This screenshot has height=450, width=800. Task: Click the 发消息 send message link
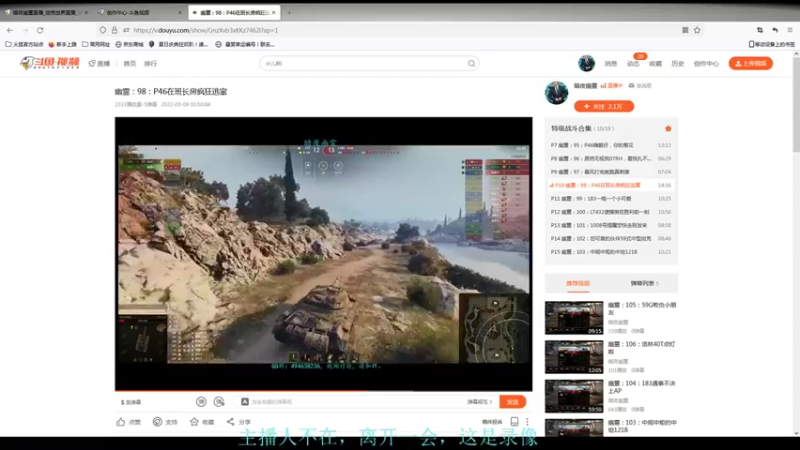(640, 86)
